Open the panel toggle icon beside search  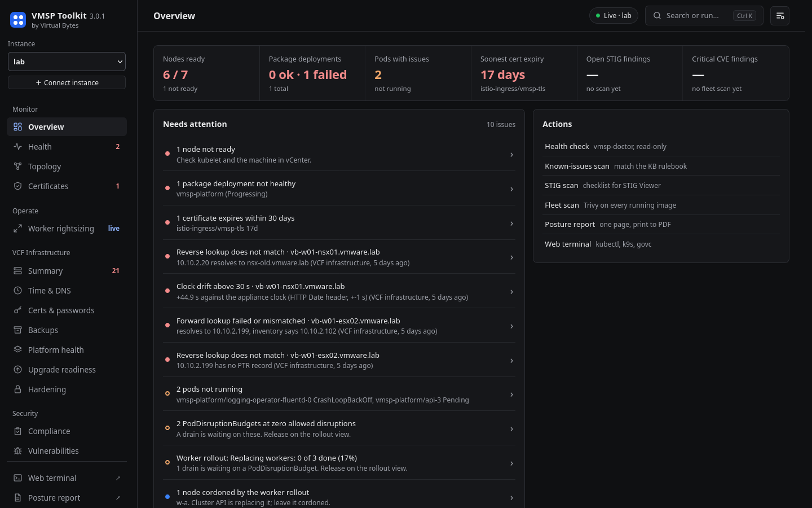pyautogui.click(x=780, y=16)
